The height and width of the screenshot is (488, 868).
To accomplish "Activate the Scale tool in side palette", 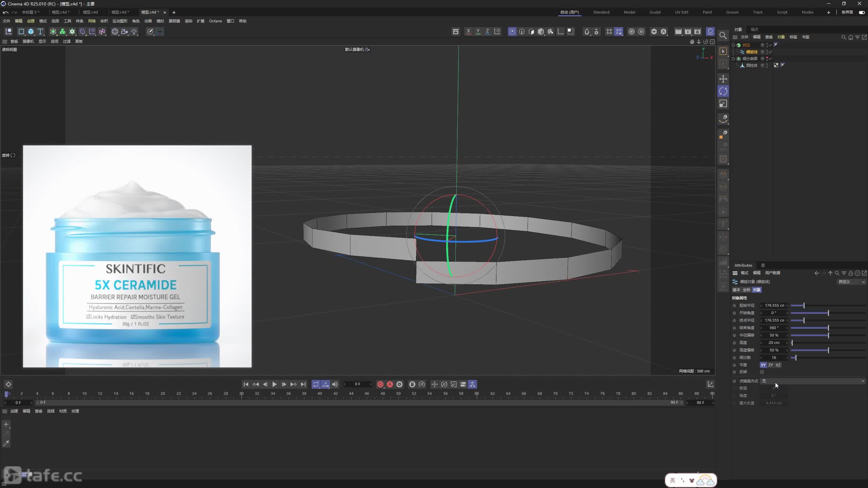I will click(x=723, y=104).
